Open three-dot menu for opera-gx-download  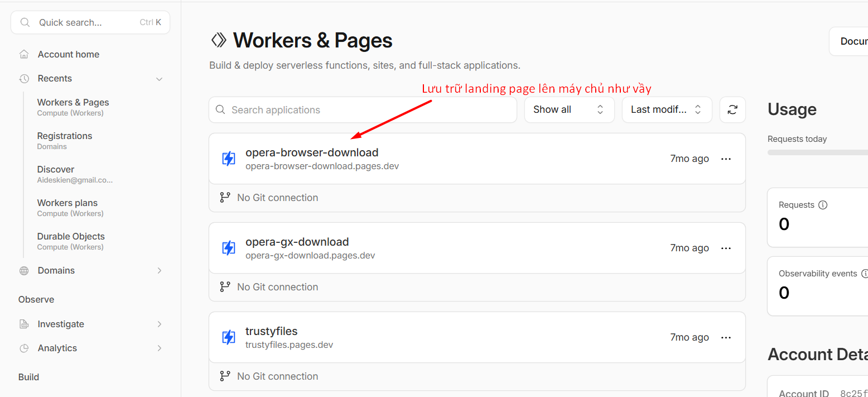pyautogui.click(x=726, y=248)
